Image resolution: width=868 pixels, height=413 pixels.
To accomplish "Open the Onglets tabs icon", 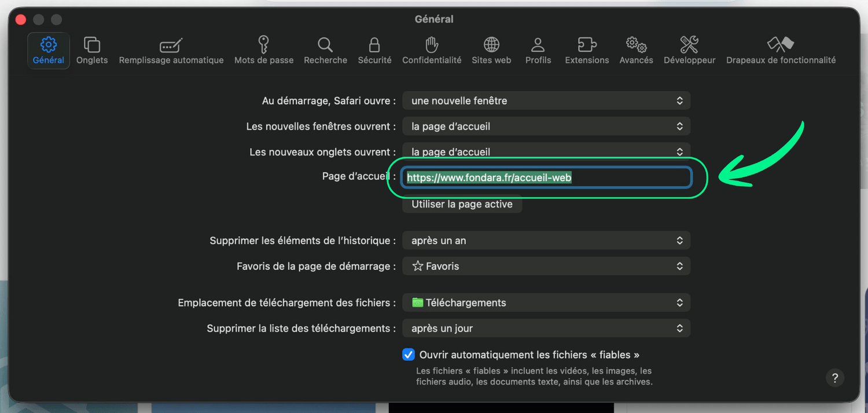I will (92, 45).
